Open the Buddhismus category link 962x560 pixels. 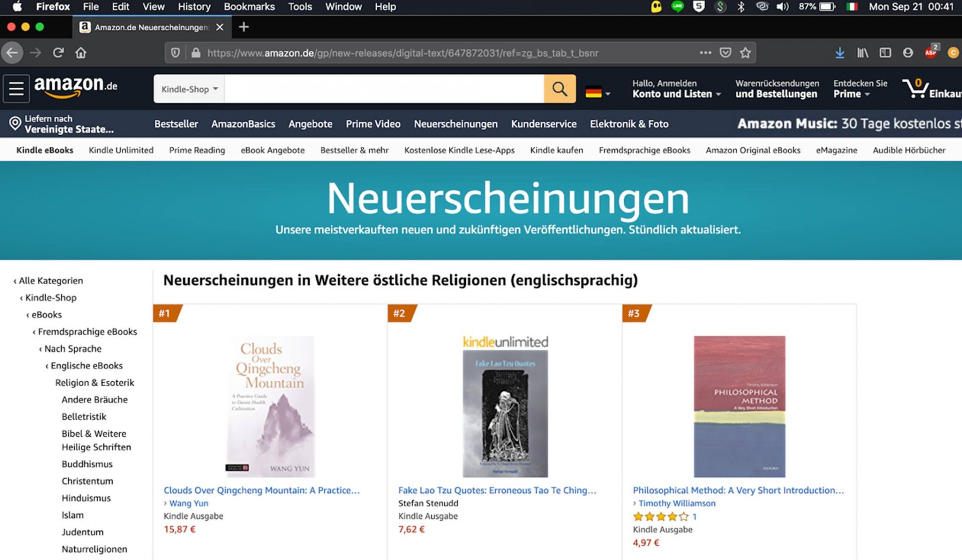point(87,464)
